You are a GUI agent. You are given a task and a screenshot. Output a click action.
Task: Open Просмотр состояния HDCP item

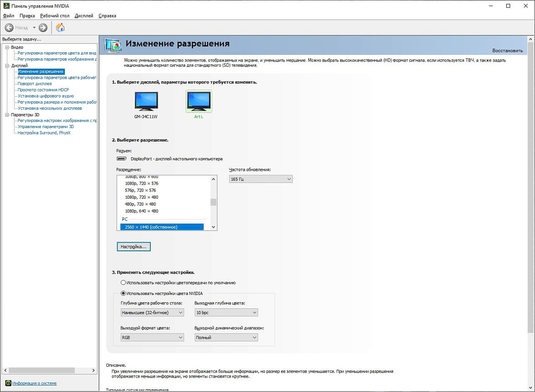click(x=43, y=90)
